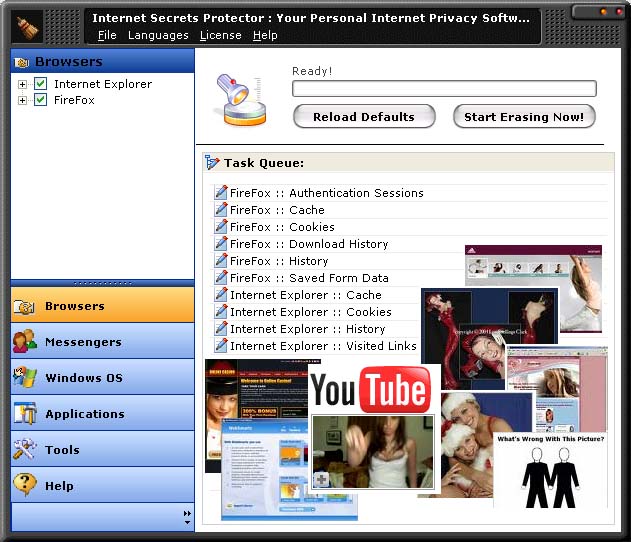Click Start Erasing Now! button
The image size is (631, 542).
point(524,117)
